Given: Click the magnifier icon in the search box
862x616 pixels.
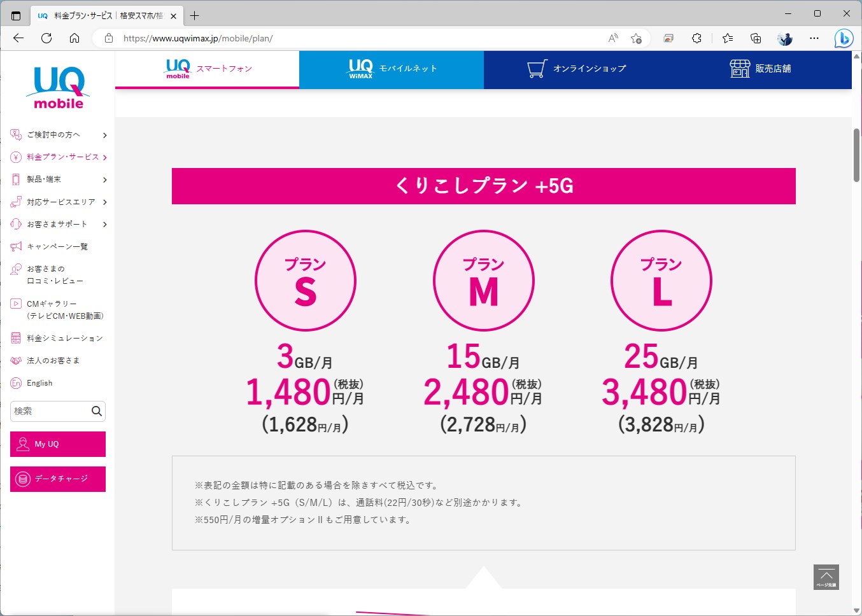Looking at the screenshot, I should pos(96,411).
